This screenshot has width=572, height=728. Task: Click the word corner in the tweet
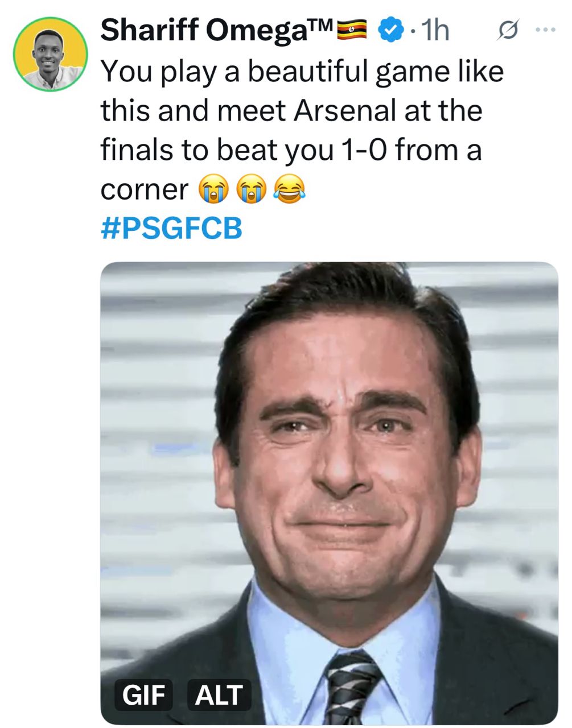coord(145,190)
